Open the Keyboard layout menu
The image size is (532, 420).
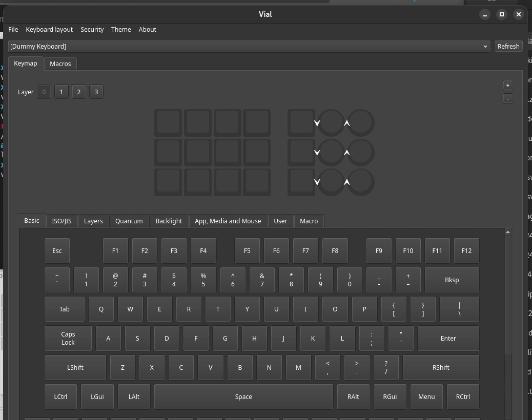point(49,30)
